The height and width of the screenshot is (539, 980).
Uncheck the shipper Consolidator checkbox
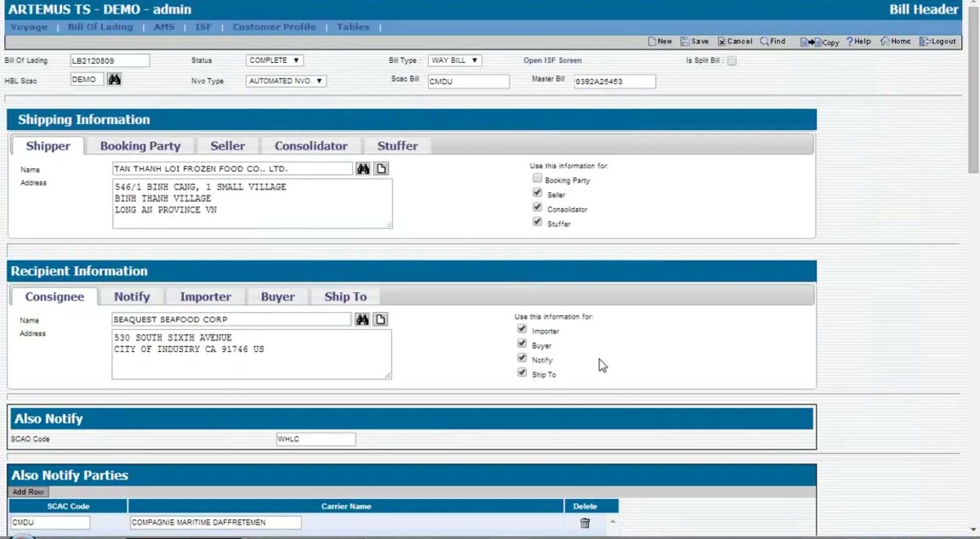[x=537, y=207]
